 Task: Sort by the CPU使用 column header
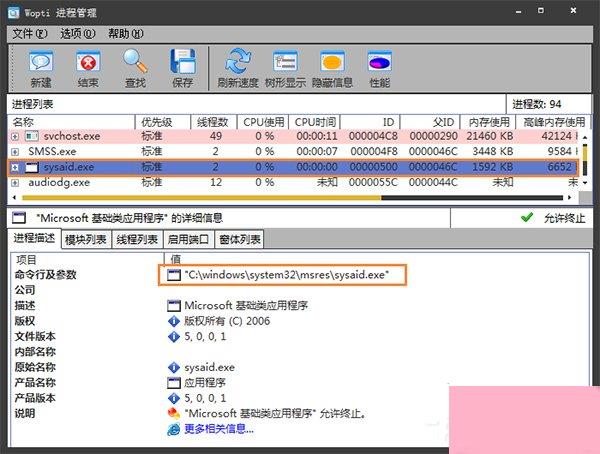(x=263, y=122)
